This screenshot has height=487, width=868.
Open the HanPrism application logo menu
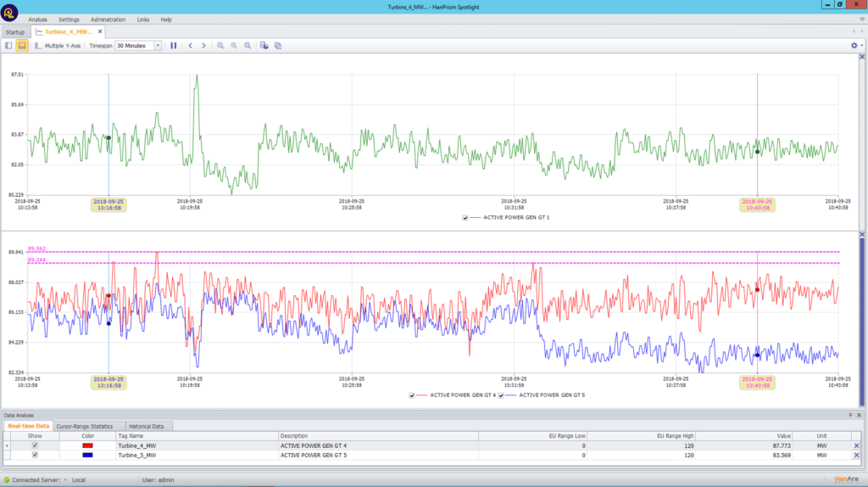point(8,12)
